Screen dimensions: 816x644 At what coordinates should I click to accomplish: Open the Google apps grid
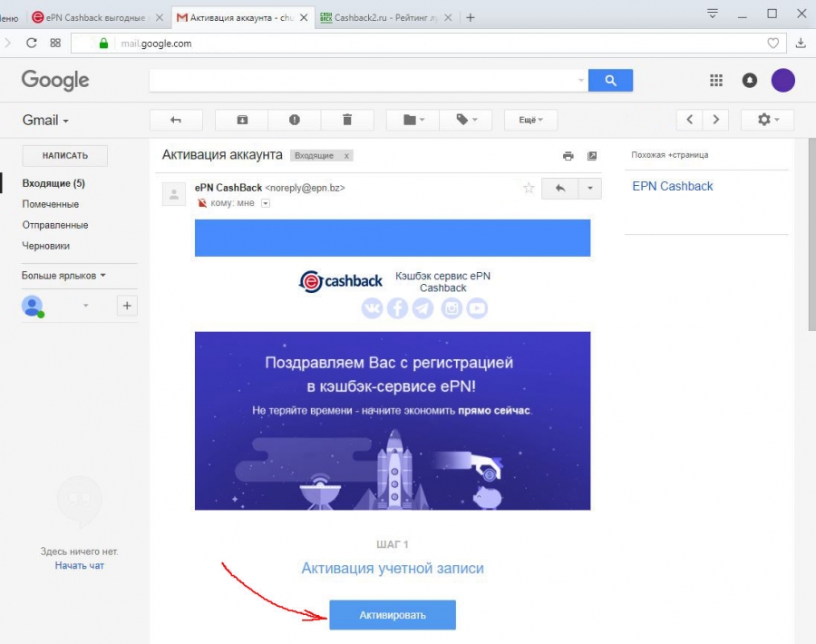point(716,80)
